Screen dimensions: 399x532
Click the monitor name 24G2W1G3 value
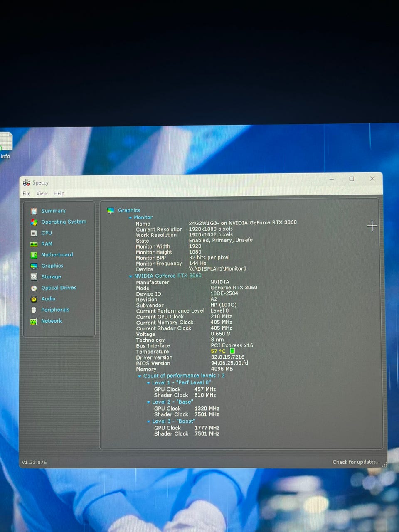tap(243, 223)
